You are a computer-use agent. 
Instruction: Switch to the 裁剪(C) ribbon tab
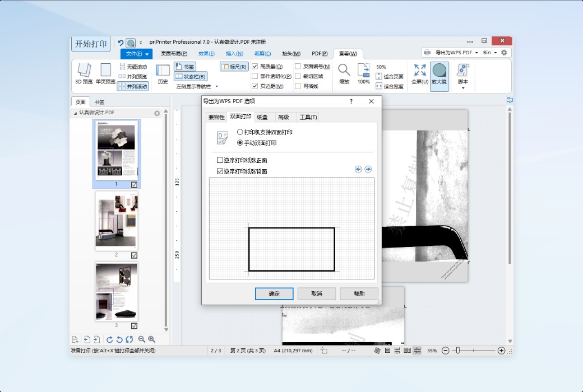click(x=262, y=54)
